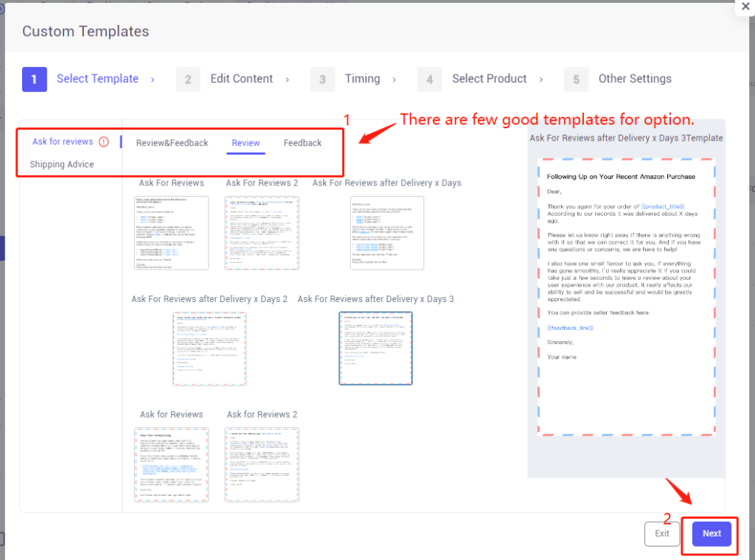The height and width of the screenshot is (560, 755).
Task: Choose bottom-row Ask for Reviews template thumbnail
Action: click(171, 465)
